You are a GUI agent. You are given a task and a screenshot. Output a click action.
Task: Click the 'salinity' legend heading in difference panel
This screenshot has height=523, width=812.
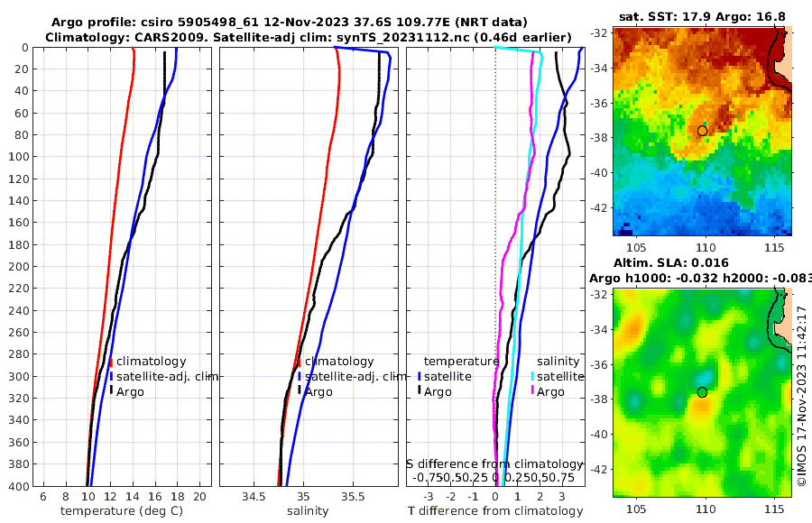pyautogui.click(x=558, y=362)
